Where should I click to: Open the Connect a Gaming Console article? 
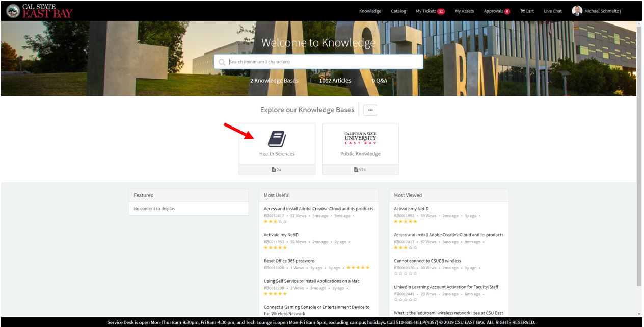coord(316,310)
